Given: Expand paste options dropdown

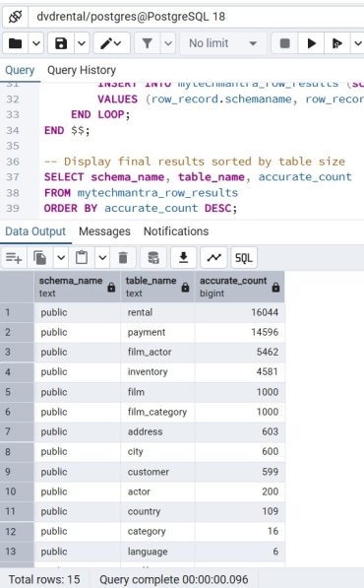Looking at the screenshot, I should coord(102,258).
